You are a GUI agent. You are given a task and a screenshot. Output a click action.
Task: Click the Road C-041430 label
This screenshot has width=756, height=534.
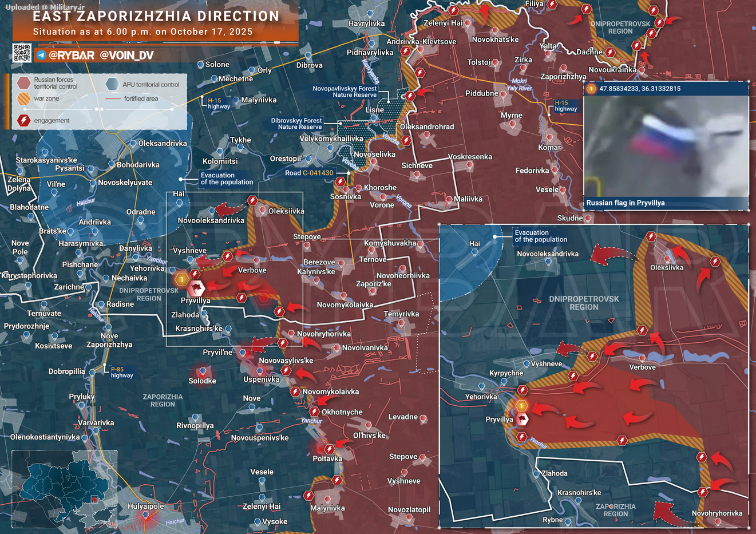point(309,173)
